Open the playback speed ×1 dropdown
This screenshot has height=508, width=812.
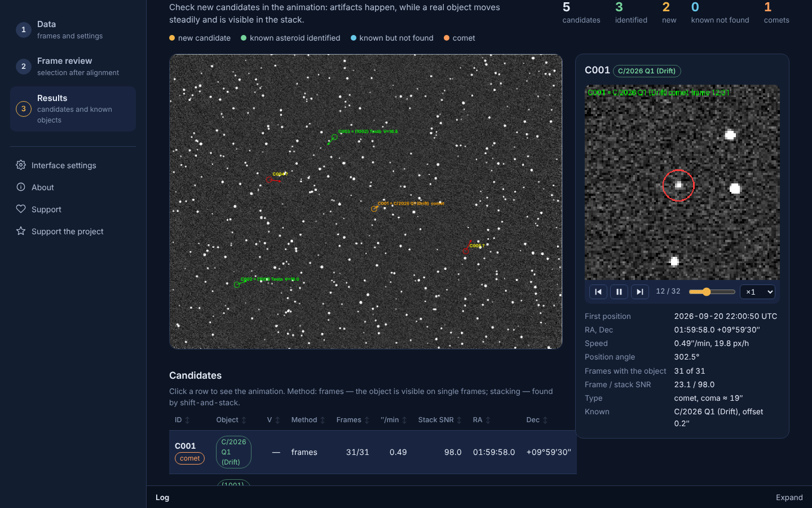click(758, 292)
